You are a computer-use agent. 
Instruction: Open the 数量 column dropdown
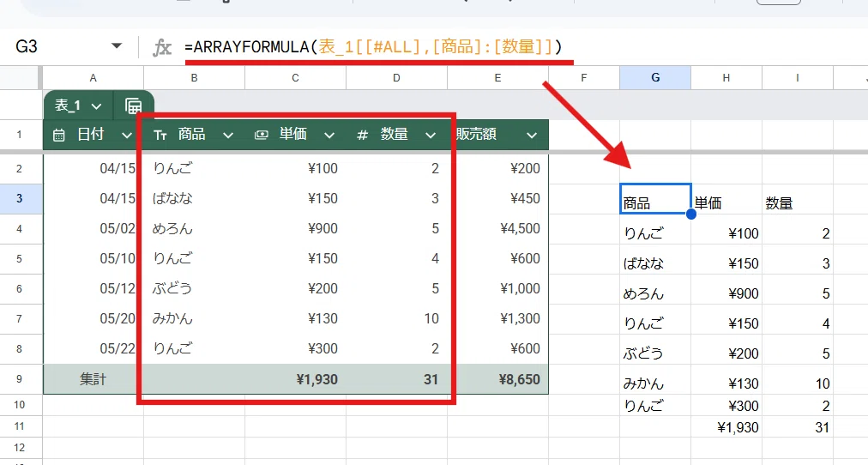431,135
